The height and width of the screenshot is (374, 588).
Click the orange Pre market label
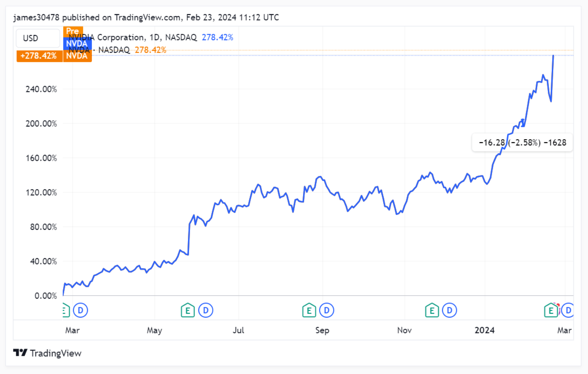pyautogui.click(x=73, y=31)
